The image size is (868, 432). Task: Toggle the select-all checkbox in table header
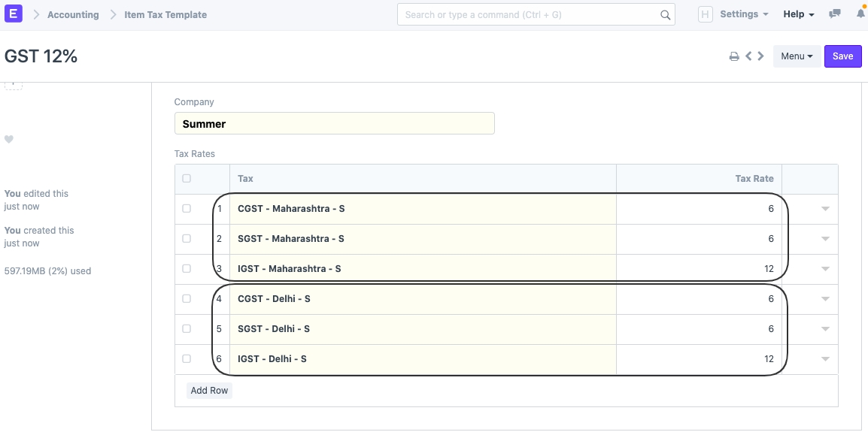tap(187, 179)
